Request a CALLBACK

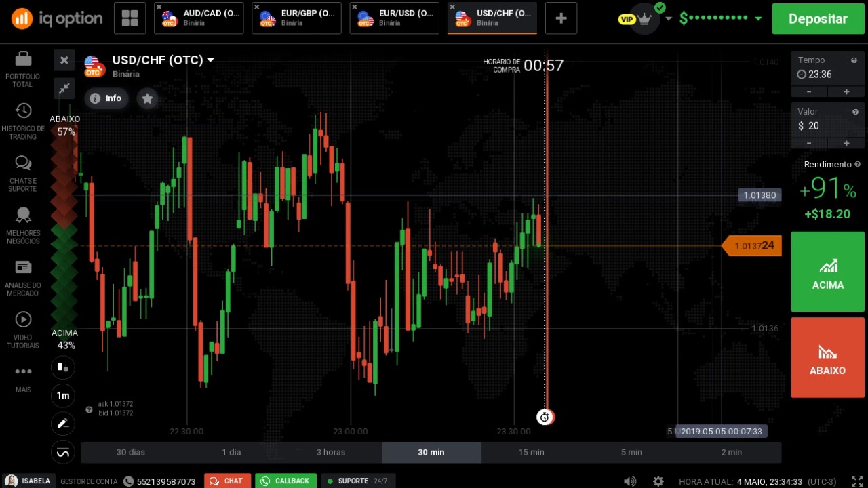[x=285, y=481]
